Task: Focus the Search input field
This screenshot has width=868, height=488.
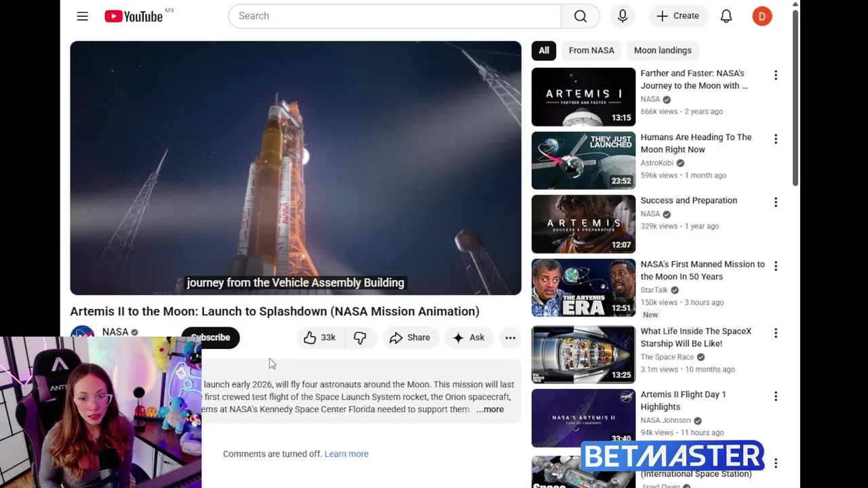Action: coord(395,16)
